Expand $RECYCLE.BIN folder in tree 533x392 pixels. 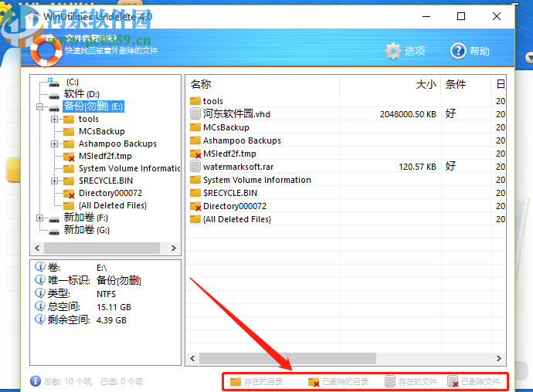coord(54,181)
